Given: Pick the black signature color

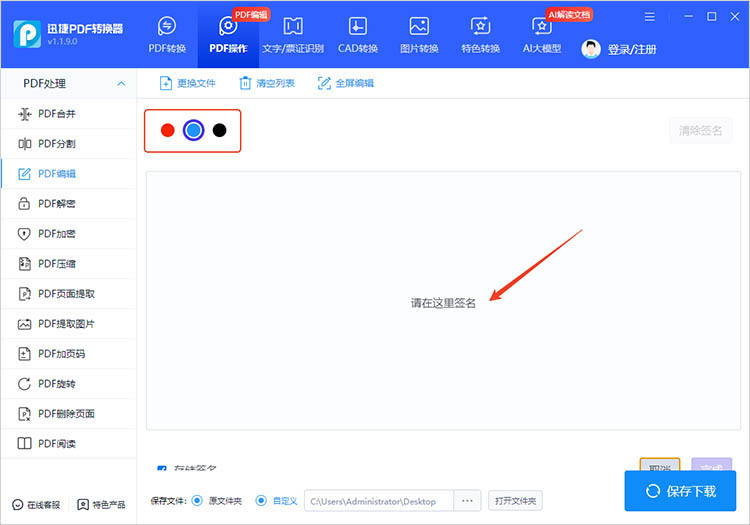Looking at the screenshot, I should 220,130.
